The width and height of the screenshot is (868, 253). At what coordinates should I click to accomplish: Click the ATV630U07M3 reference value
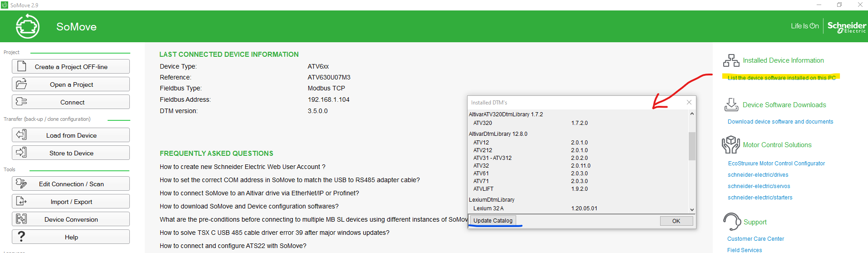click(329, 77)
